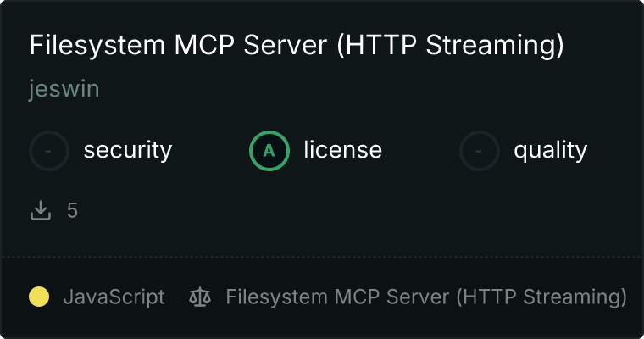Screen dimensions: 644x339
Task: Select the license label next to A badge
Action: click(x=343, y=149)
